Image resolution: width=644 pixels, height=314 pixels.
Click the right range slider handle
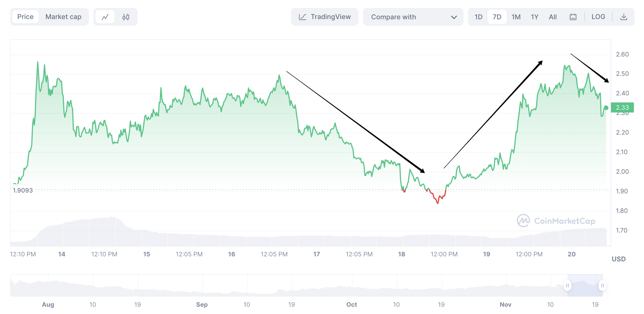[x=602, y=285]
